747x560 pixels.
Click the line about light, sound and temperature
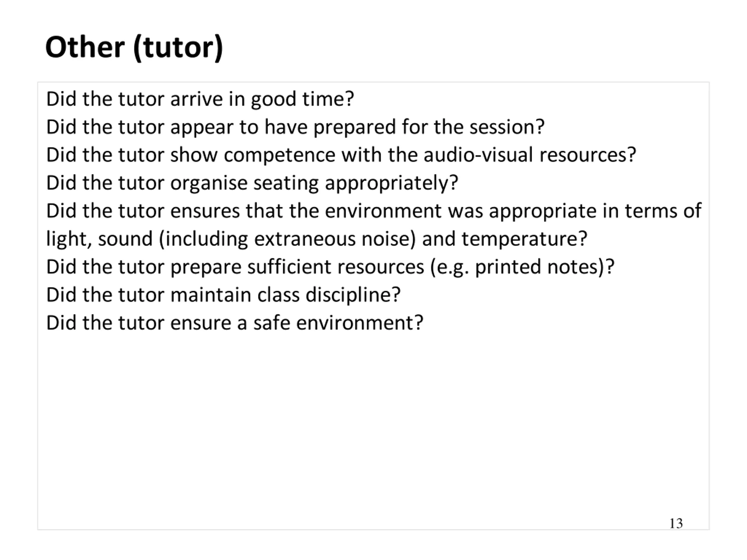(x=317, y=239)
